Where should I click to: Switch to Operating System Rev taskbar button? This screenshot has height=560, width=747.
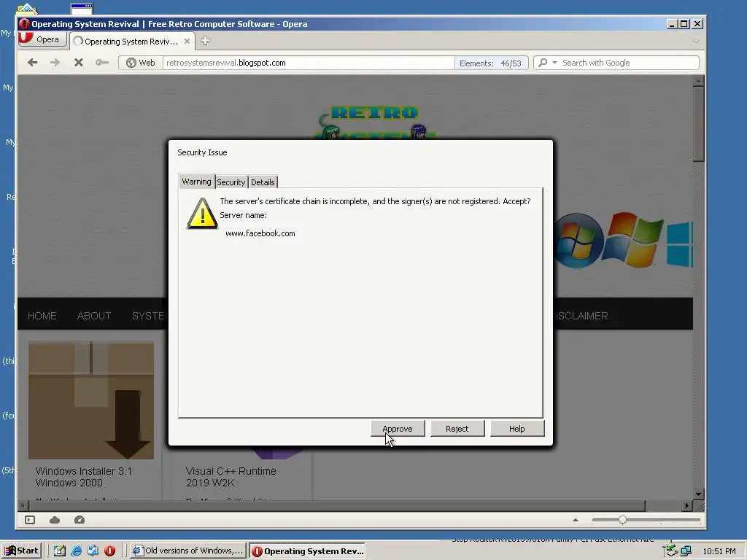pyautogui.click(x=307, y=551)
